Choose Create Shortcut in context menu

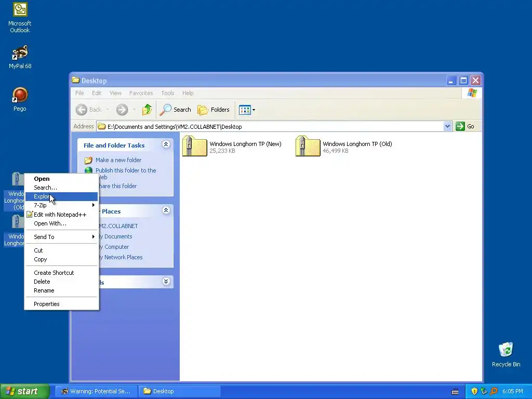tap(61, 273)
